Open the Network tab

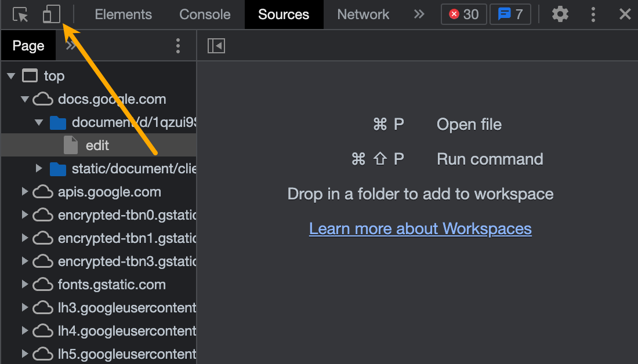362,14
